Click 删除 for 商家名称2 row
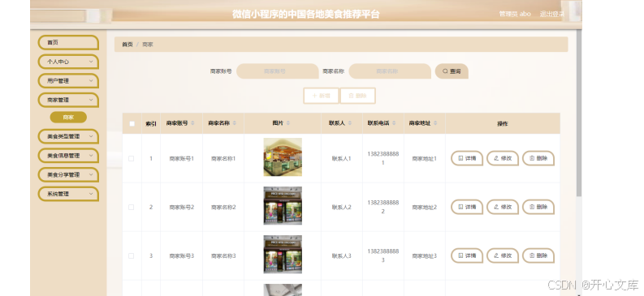The height and width of the screenshot is (296, 644). tap(538, 207)
